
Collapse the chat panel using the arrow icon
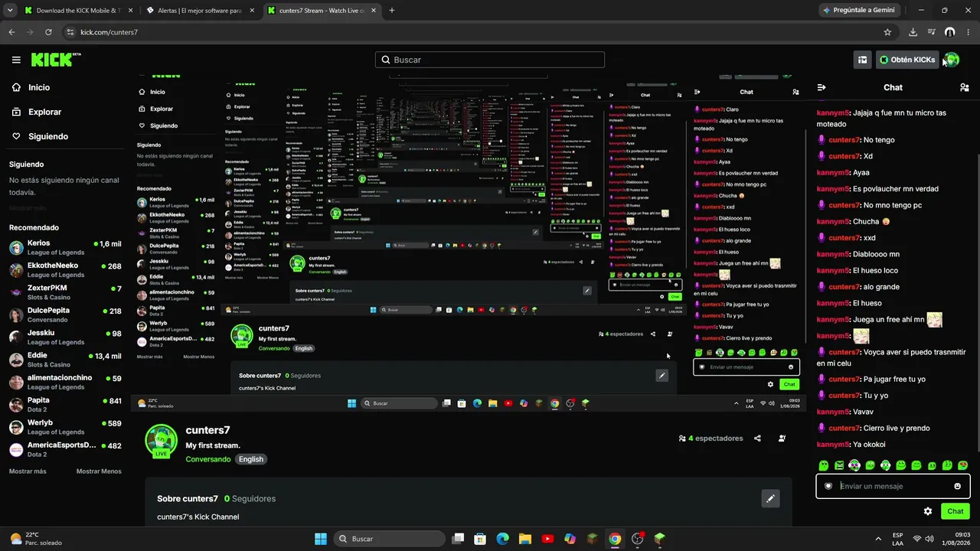(x=822, y=87)
